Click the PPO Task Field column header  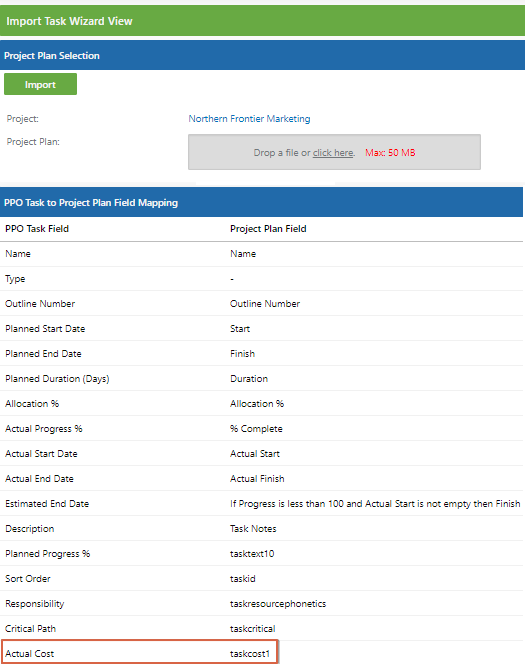(x=37, y=229)
